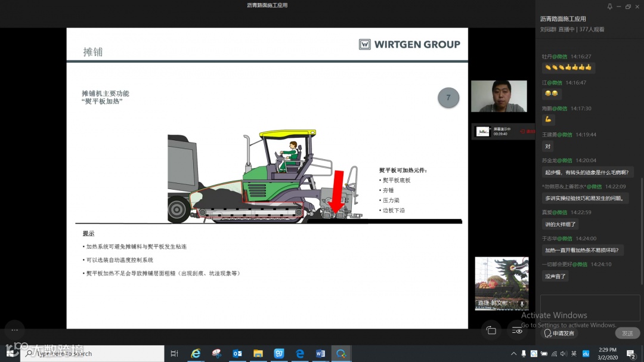Open the taskbar clock 2:29 PM
644x362 pixels.
point(608,354)
